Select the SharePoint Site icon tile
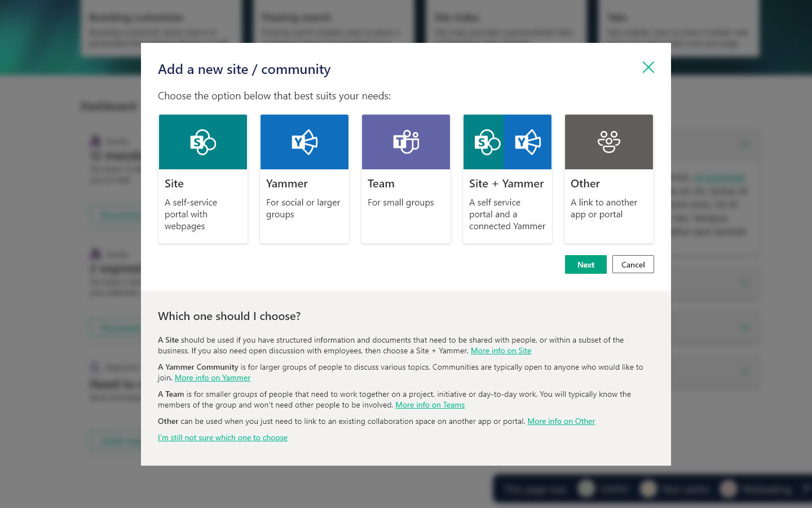Screen dimensions: 812x508 [203, 142]
